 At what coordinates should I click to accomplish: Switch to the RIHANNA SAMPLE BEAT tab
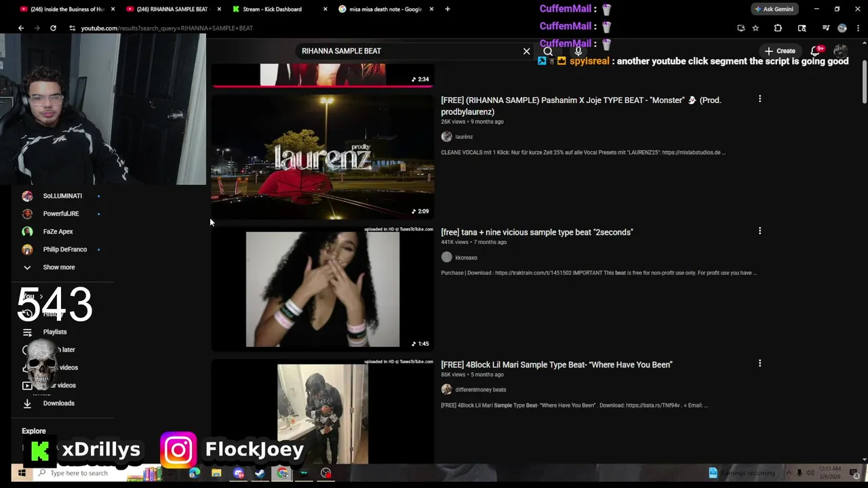point(172,9)
